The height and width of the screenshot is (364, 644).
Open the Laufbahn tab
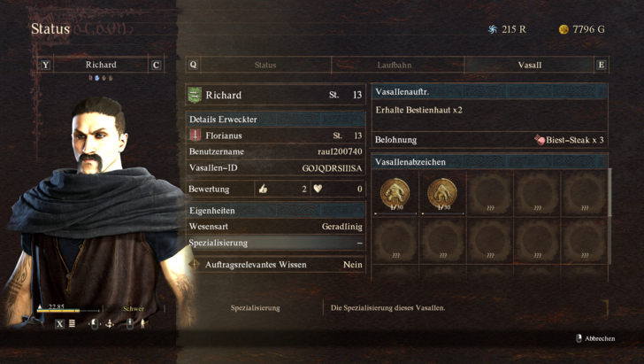click(x=395, y=65)
